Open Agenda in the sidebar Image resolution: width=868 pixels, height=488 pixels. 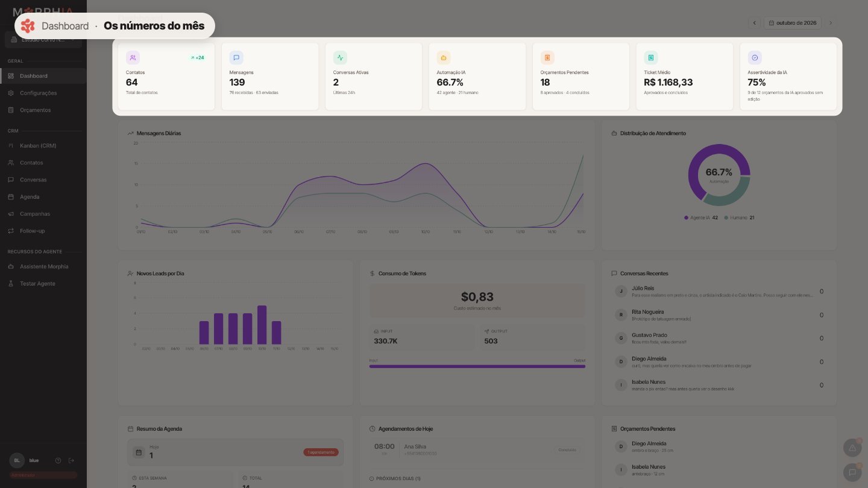tap(43, 197)
